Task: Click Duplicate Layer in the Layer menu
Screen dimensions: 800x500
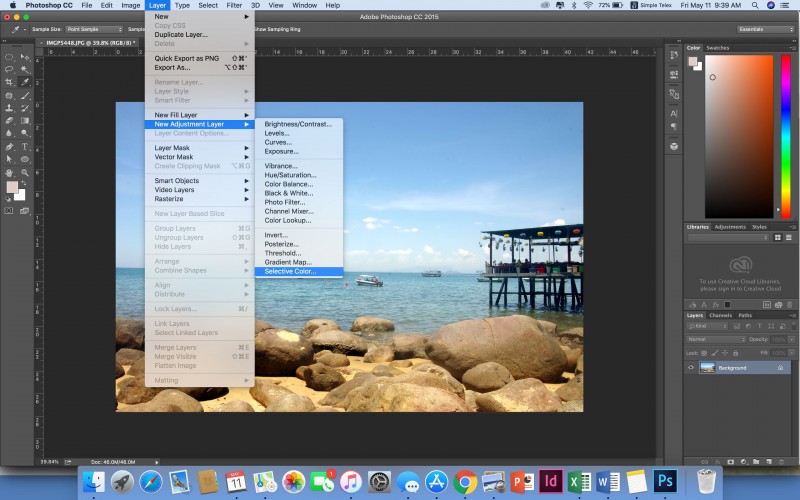Action: point(181,34)
